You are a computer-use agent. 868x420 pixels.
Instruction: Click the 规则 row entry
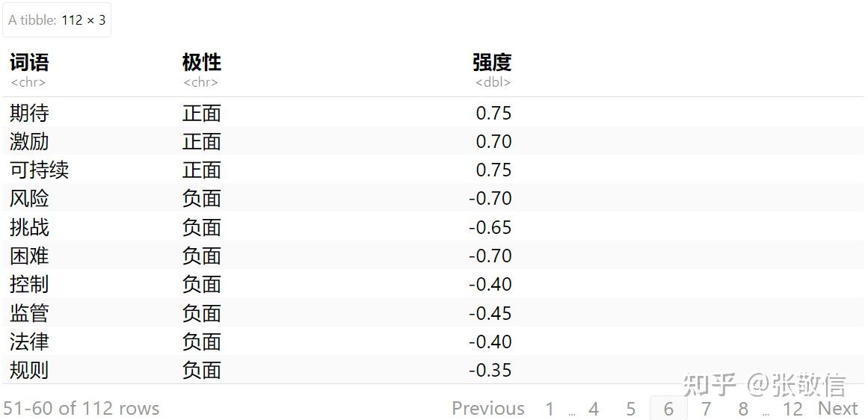click(29, 370)
